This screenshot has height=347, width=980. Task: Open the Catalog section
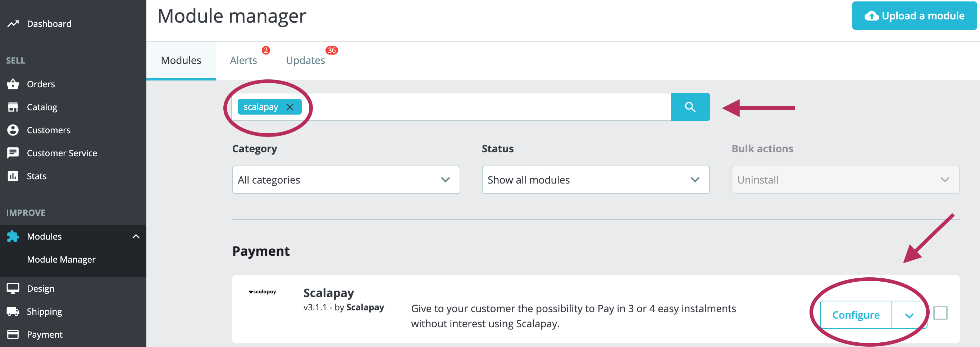42,107
